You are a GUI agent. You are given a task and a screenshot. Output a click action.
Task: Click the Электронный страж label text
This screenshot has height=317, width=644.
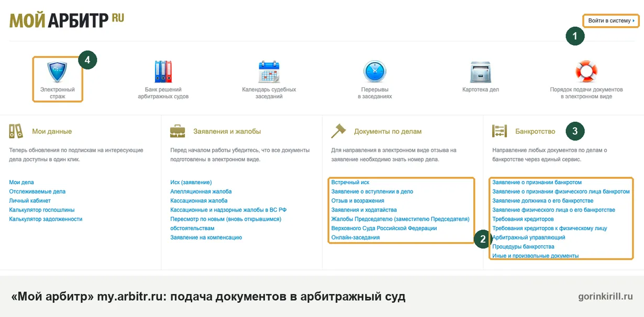[x=58, y=93]
